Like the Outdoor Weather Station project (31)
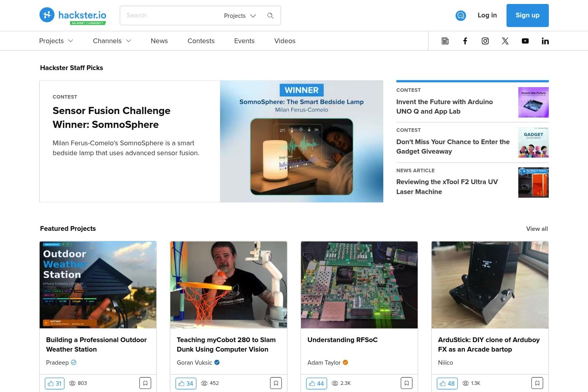Image resolution: width=588 pixels, height=392 pixels. [55, 383]
